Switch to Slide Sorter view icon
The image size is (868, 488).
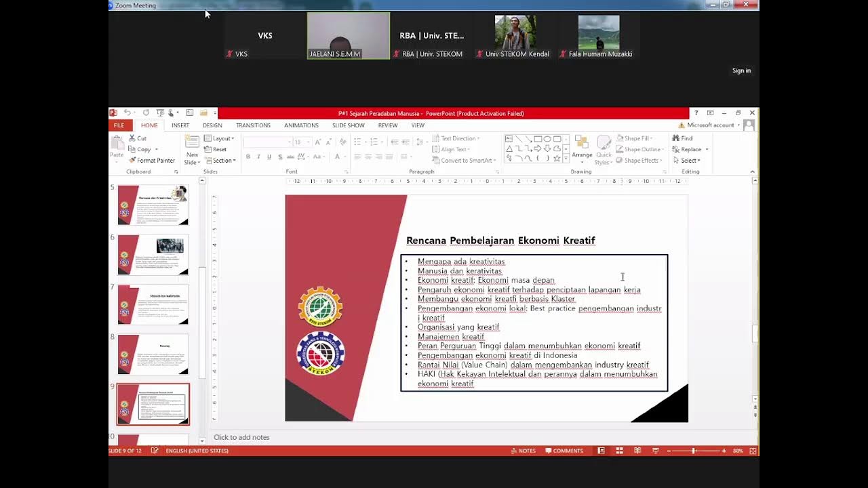pos(619,451)
